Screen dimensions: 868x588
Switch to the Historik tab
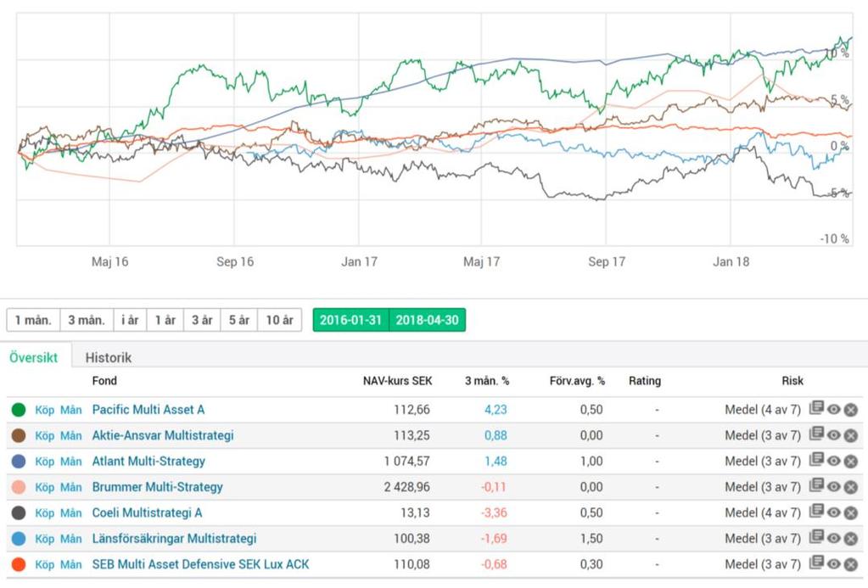(x=109, y=357)
